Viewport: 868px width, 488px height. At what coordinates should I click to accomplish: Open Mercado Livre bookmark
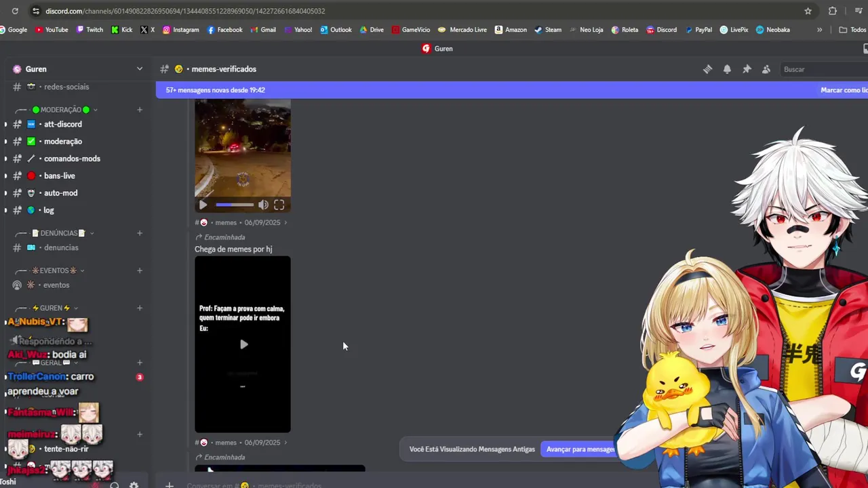coord(462,30)
